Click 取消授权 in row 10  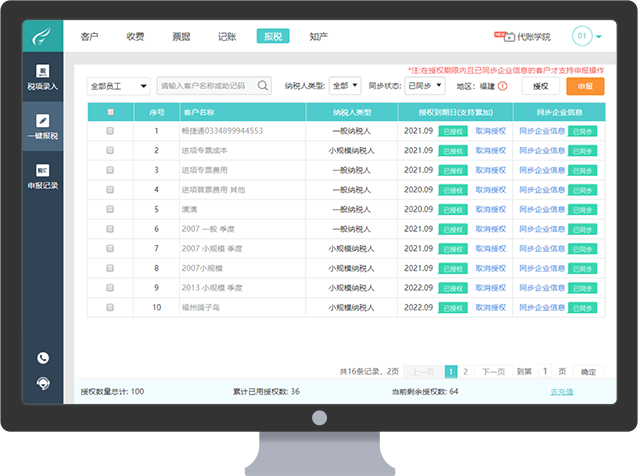point(491,307)
